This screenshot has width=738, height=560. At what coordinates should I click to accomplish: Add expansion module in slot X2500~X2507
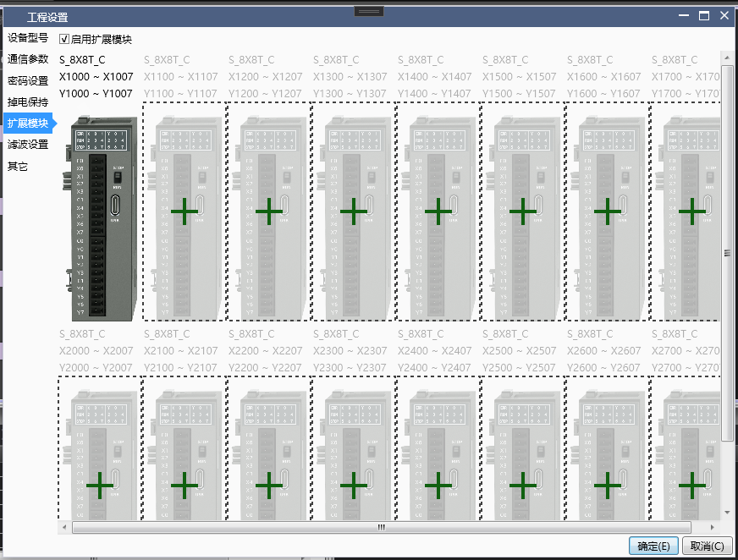[x=522, y=485]
